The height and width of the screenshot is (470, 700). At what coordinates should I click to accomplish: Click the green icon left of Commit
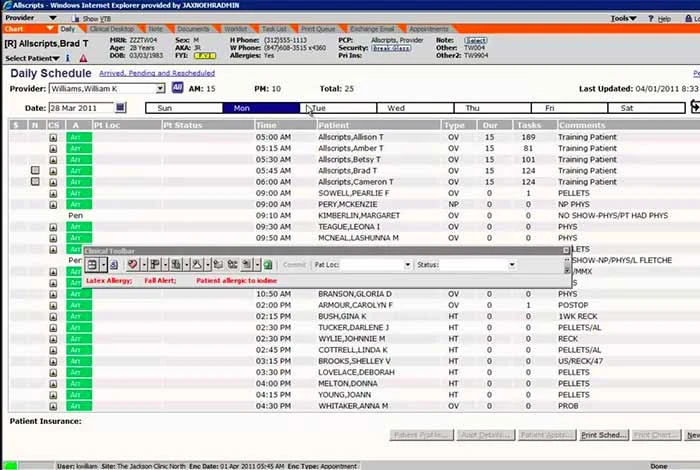[268, 265]
